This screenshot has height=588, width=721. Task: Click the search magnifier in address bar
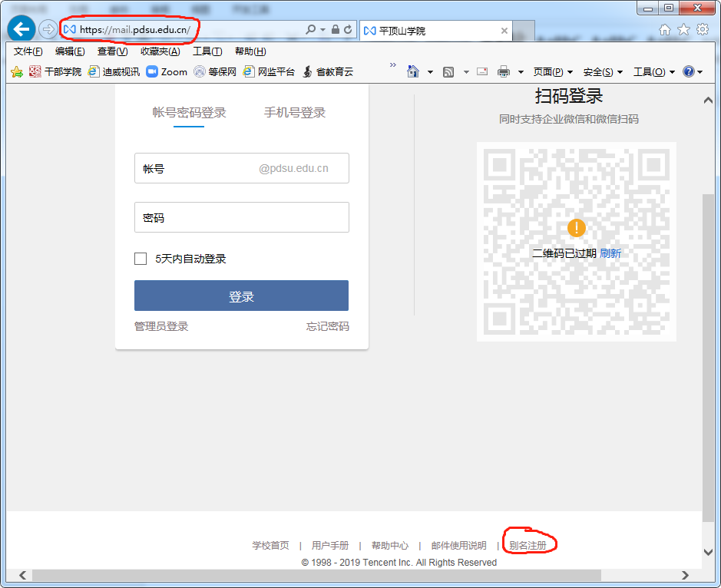tap(310, 29)
